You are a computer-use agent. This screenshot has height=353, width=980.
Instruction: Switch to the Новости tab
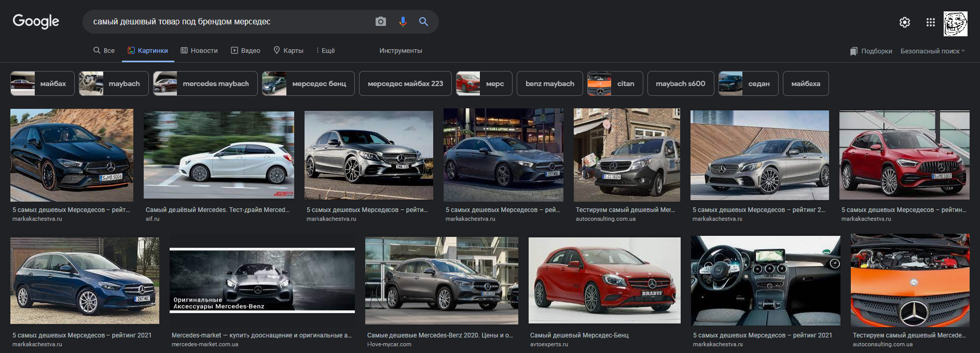[x=199, y=51]
